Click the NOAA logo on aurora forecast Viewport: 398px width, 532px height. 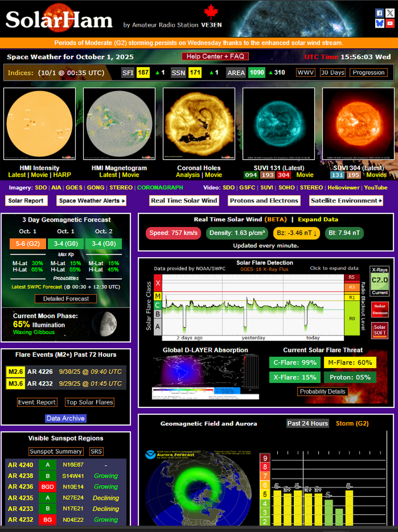pos(150,454)
